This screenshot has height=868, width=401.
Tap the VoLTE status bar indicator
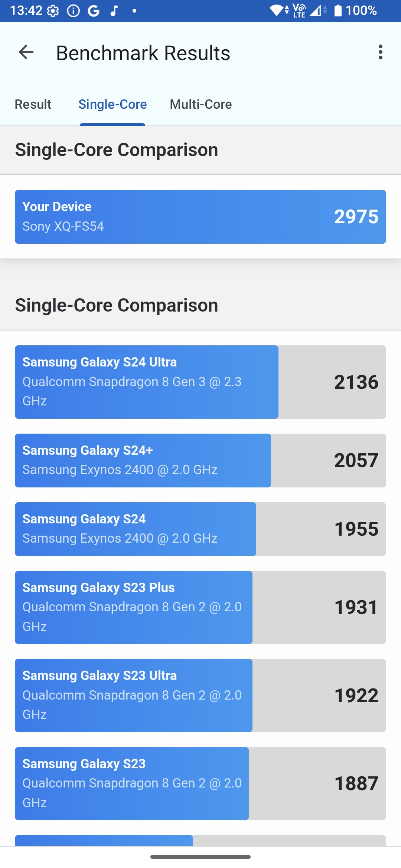[x=299, y=10]
